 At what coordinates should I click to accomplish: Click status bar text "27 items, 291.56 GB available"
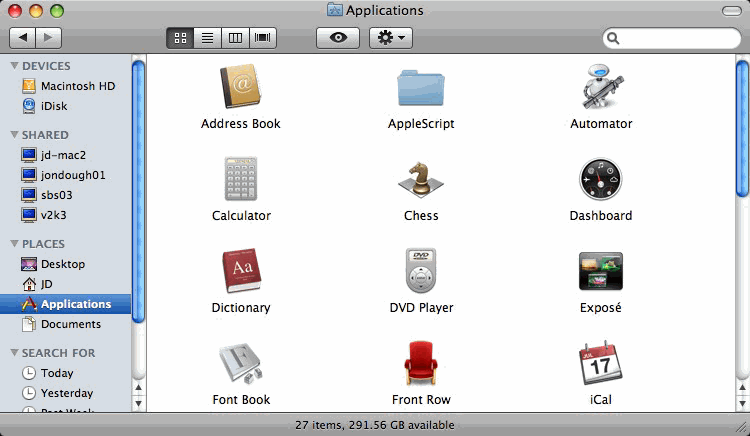coord(375,425)
